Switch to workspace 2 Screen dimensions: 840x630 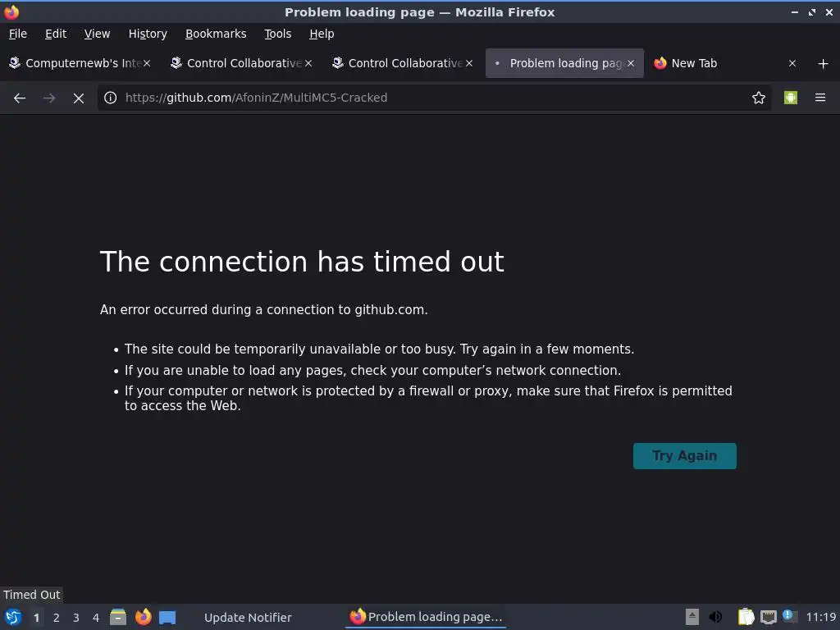tap(57, 618)
